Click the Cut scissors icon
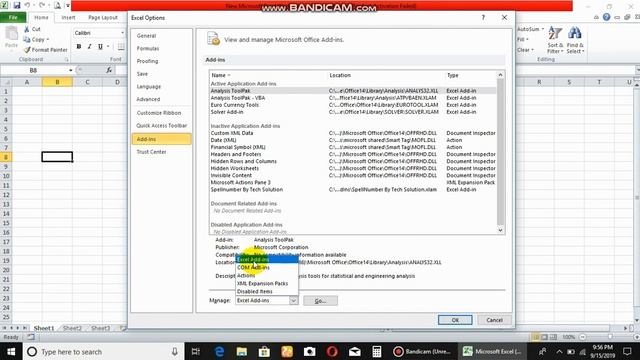This screenshot has width=640, height=360. point(27,29)
